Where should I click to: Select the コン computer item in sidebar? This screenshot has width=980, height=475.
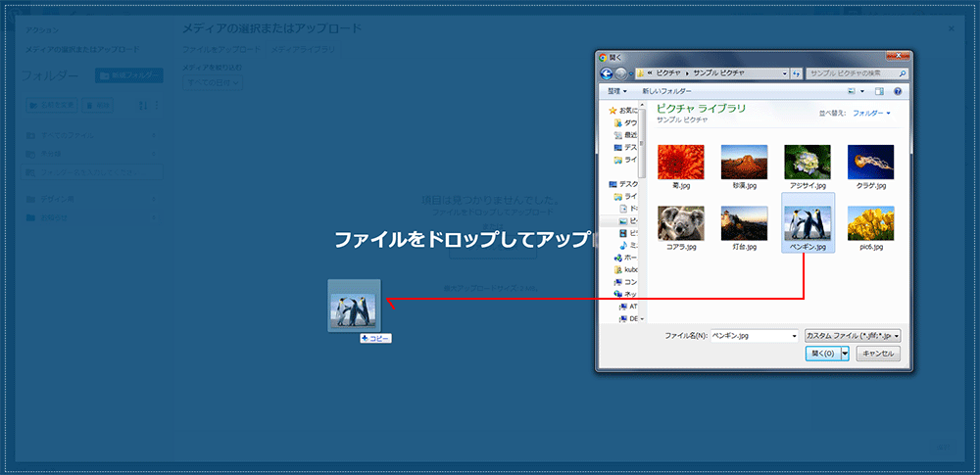pos(625,282)
